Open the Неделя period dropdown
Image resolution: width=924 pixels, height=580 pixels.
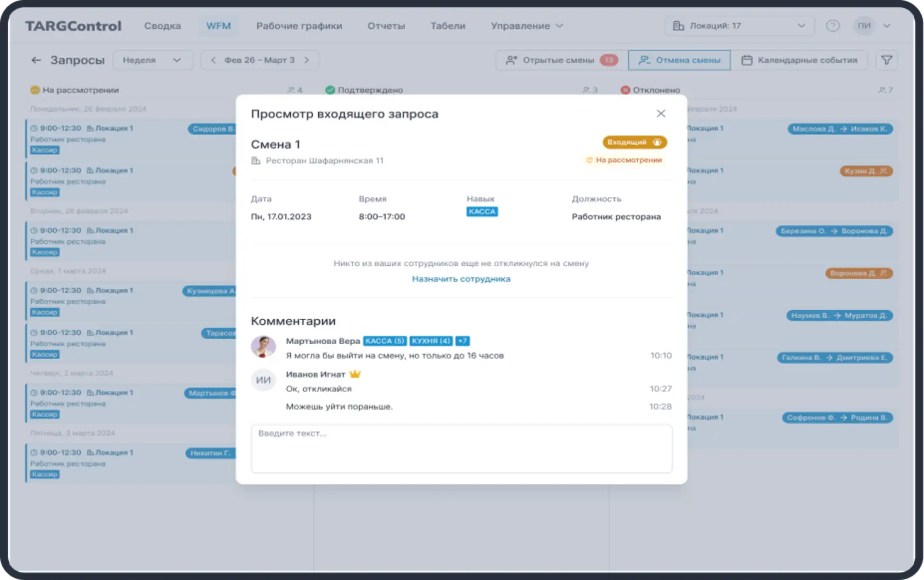(x=152, y=60)
